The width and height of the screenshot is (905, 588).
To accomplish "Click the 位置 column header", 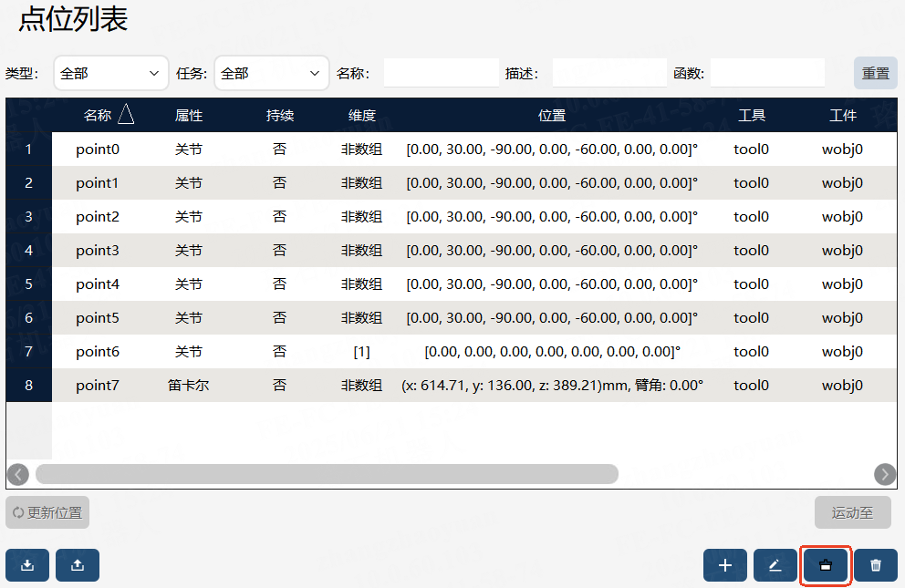I will (x=552, y=115).
